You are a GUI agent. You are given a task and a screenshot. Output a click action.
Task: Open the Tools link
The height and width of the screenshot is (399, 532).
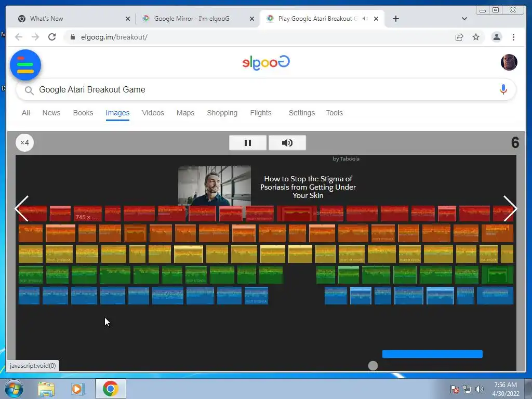334,113
